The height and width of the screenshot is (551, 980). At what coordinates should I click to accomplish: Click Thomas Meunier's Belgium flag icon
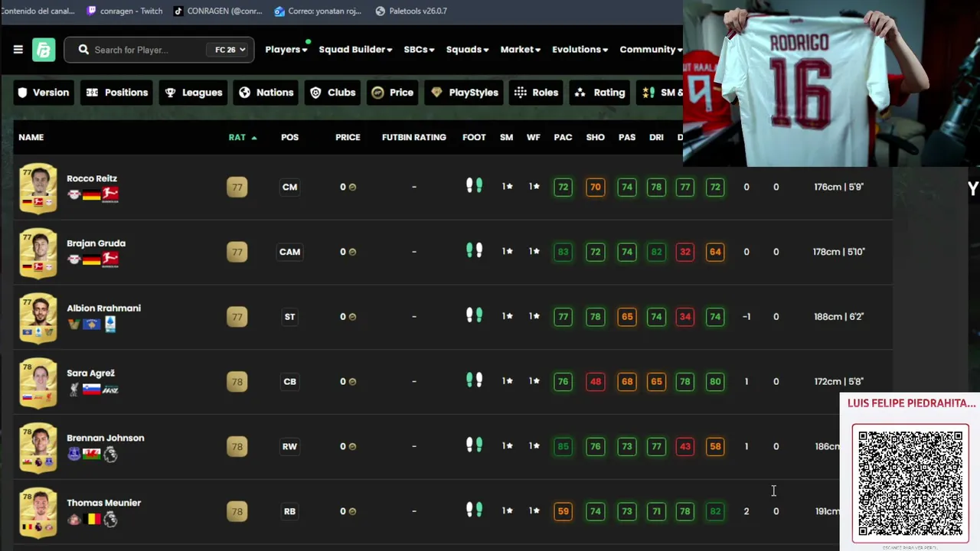[93, 520]
